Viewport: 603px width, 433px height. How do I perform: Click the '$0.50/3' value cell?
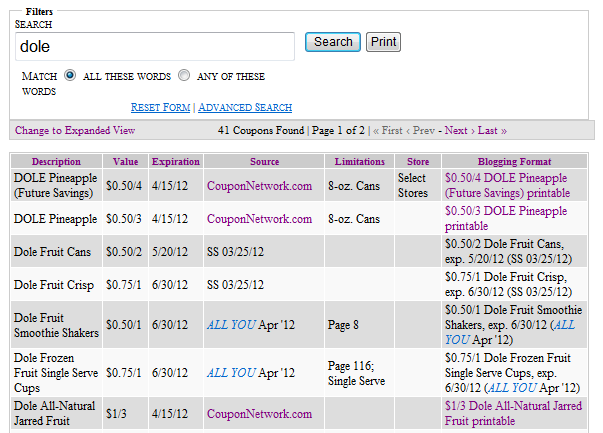124,219
